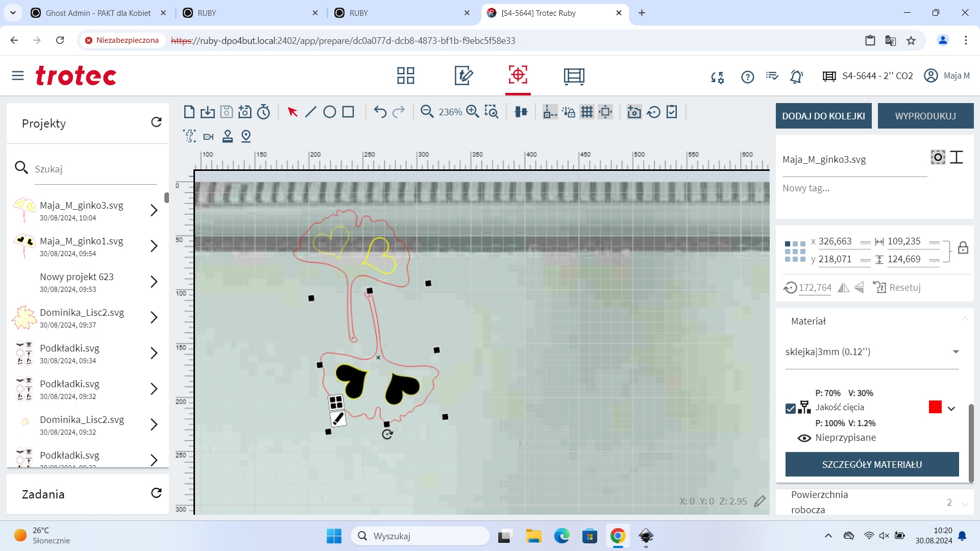Screen dimensions: 980x551
Task: Select the rectangle drawing tool
Action: tap(348, 112)
